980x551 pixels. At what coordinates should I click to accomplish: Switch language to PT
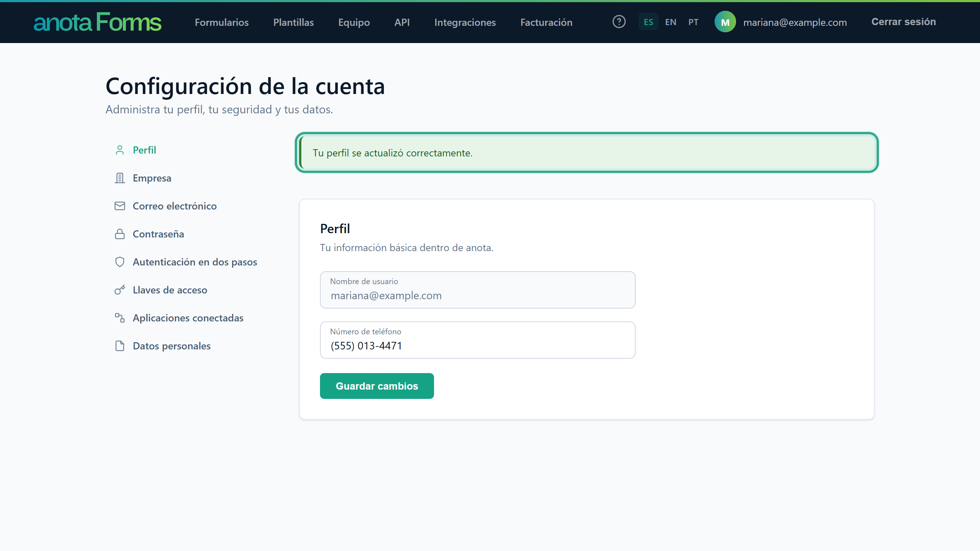click(x=693, y=22)
